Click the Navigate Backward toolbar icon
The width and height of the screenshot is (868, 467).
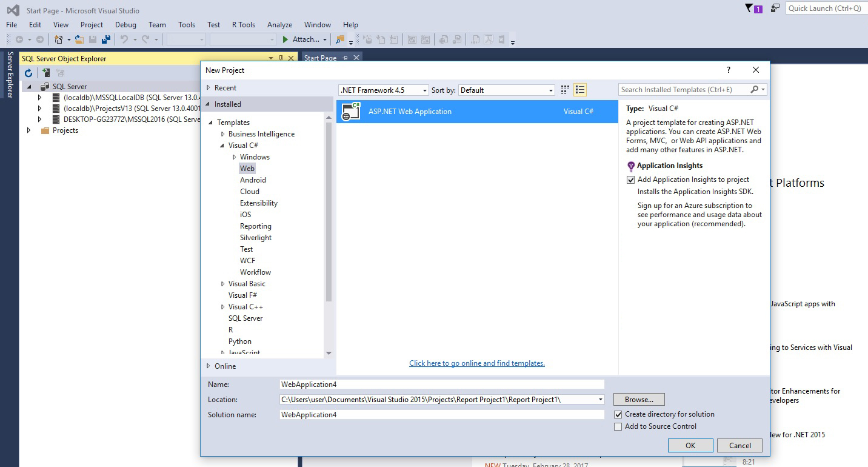pyautogui.click(x=19, y=39)
